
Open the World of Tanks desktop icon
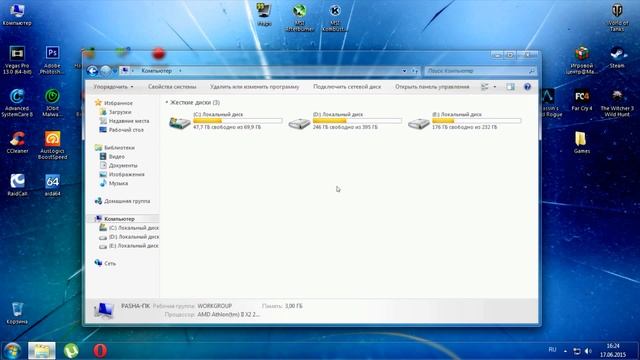pyautogui.click(x=617, y=18)
